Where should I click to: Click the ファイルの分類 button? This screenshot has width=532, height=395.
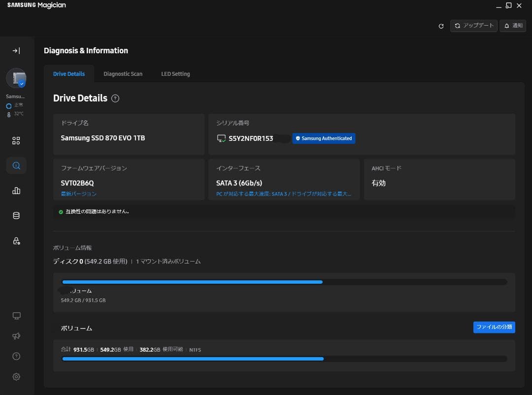[x=494, y=327]
